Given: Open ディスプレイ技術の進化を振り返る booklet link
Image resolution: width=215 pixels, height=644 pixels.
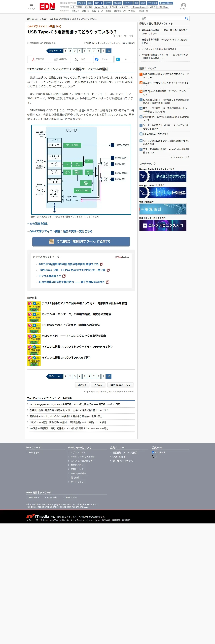Looking at the screenshot, I should point(159,49).
